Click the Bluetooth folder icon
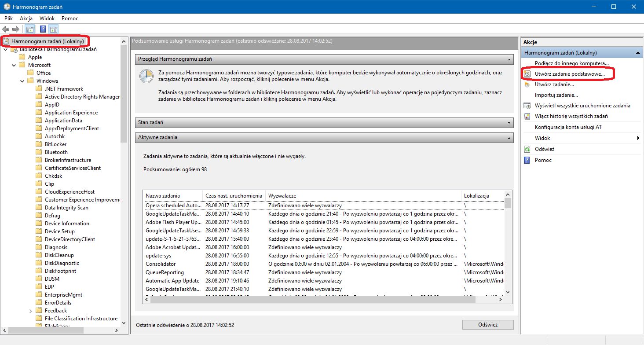The width and height of the screenshot is (644, 345). tap(39, 152)
